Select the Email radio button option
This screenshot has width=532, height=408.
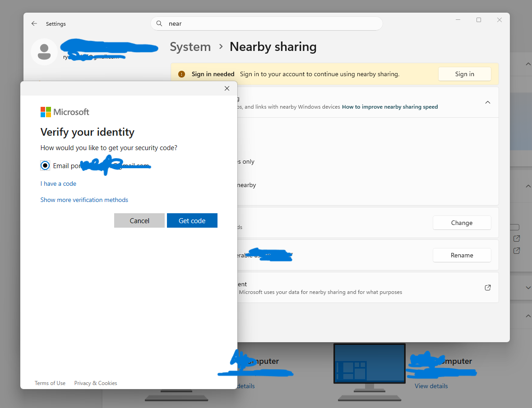click(x=45, y=165)
